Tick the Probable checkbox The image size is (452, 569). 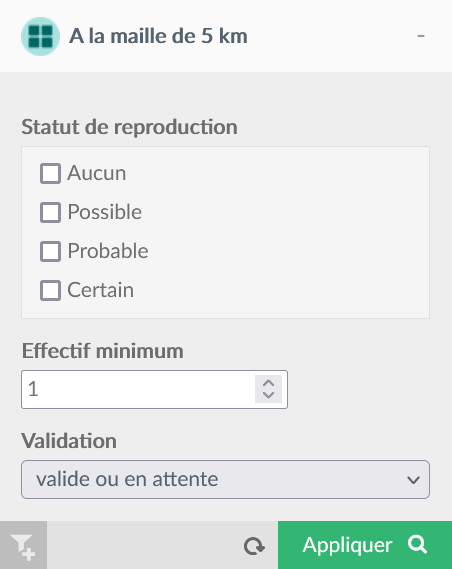pos(50,251)
